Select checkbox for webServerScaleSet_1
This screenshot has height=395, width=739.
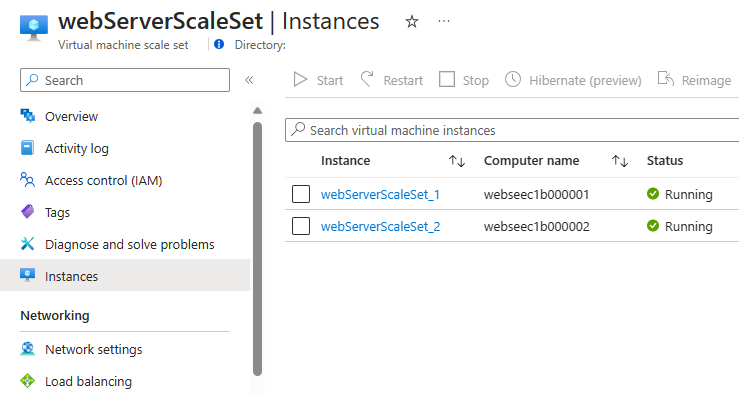pyautogui.click(x=301, y=194)
